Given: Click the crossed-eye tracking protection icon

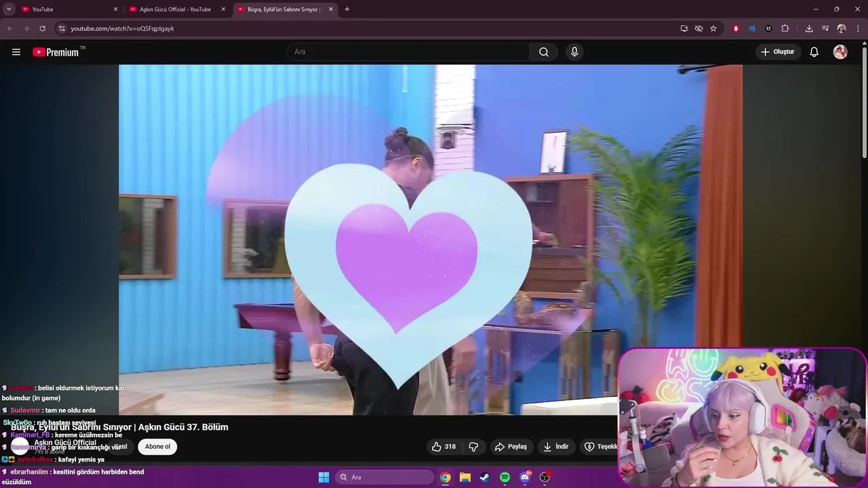Looking at the screenshot, I should coord(699,28).
